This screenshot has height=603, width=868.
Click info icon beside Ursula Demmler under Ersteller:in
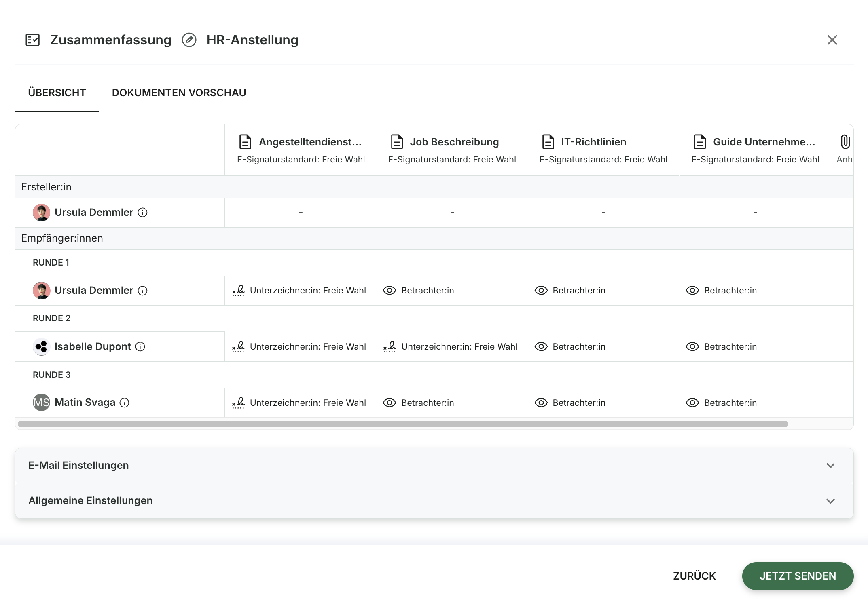point(143,212)
